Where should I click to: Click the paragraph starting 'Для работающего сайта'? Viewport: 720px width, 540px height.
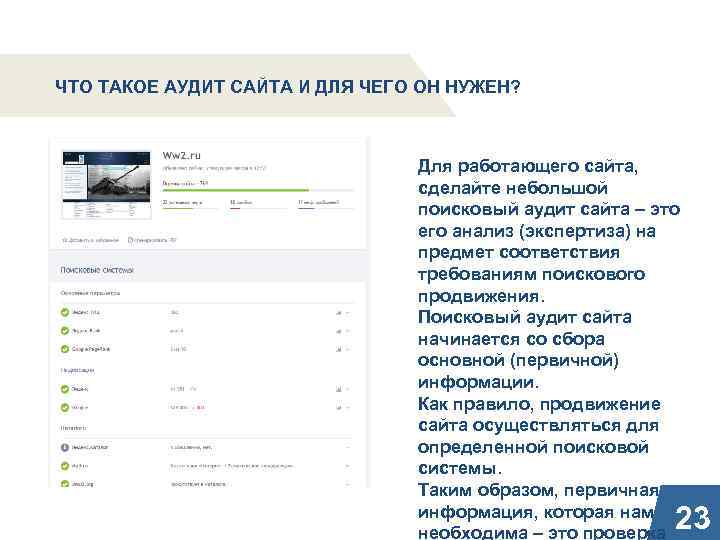(x=548, y=231)
